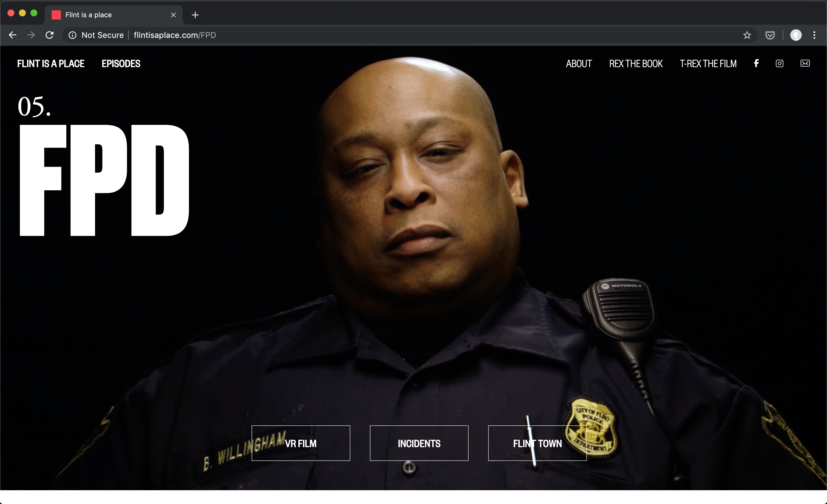Open the Pocket extension icon
The height and width of the screenshot is (504, 827).
(770, 35)
